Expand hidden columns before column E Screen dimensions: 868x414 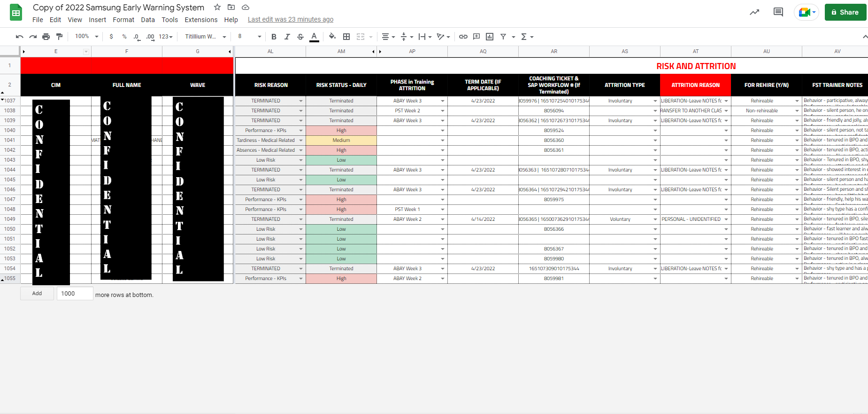[x=23, y=52]
